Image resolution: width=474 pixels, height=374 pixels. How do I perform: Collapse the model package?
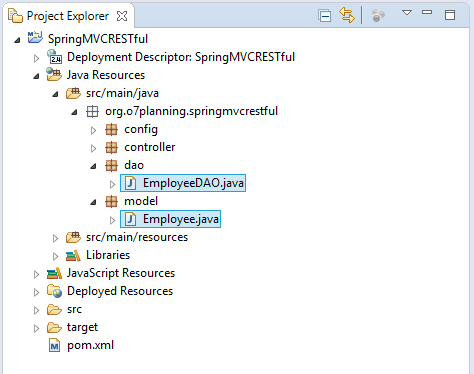[93, 202]
